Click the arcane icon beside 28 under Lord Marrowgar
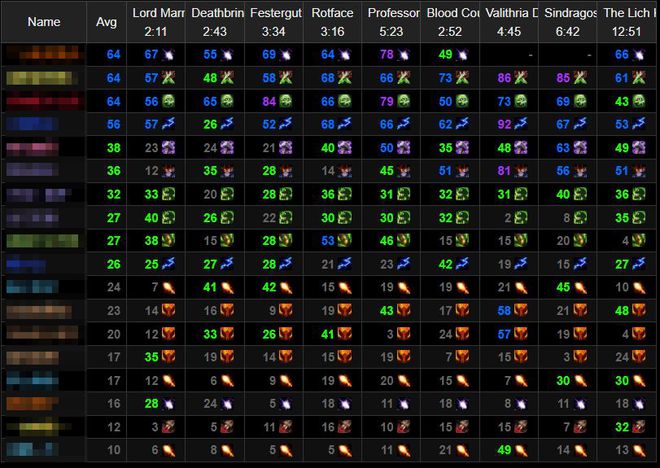 (168, 404)
